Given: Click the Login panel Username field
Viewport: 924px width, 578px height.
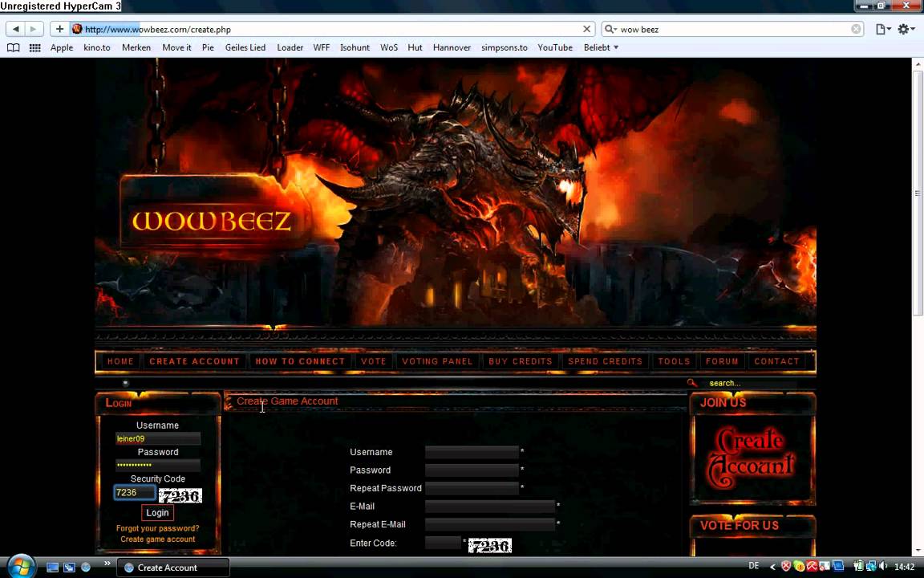Looking at the screenshot, I should (x=157, y=438).
